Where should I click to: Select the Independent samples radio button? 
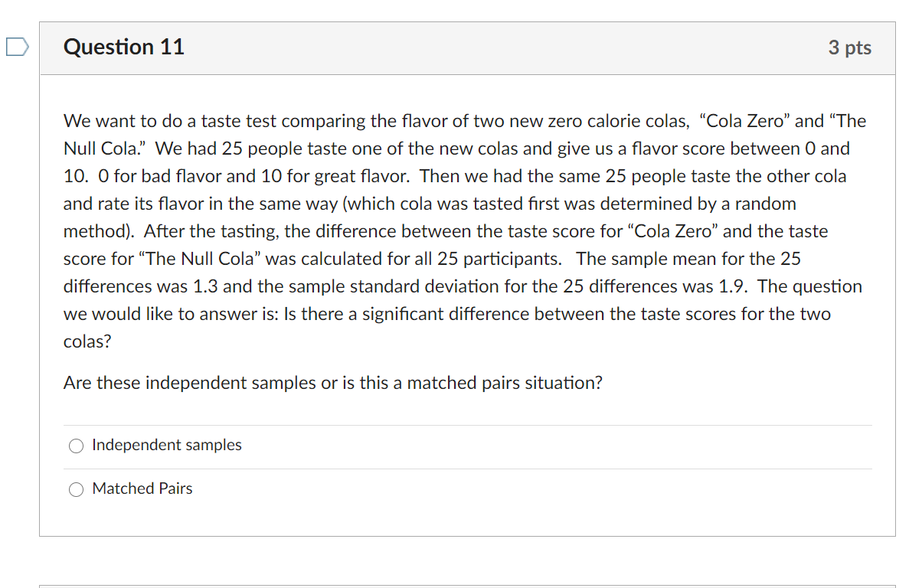(76, 446)
